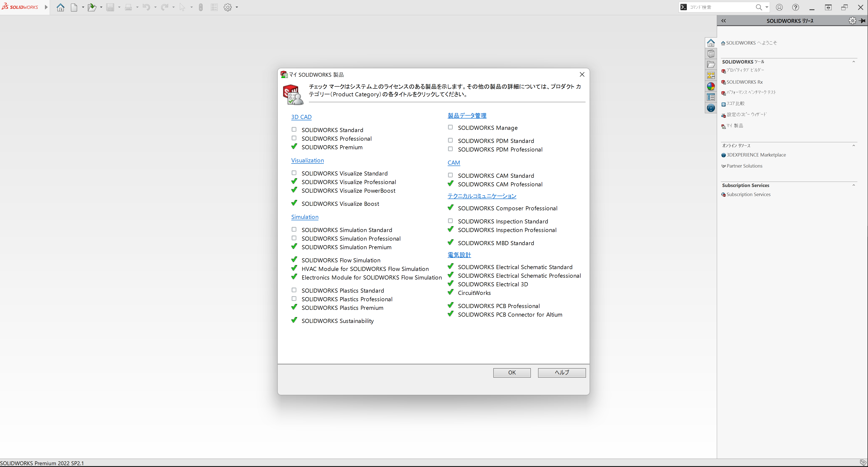The height and width of the screenshot is (467, 868).
Task: Click the ヘルプ button in the dialog
Action: (562, 373)
